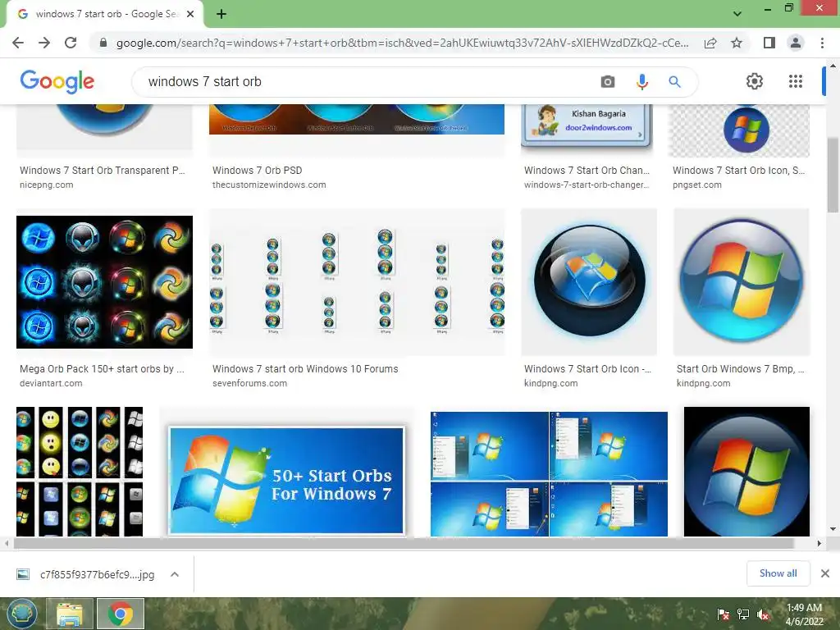Open the Windows Start orb button
840x630 pixels.
pyautogui.click(x=22, y=614)
